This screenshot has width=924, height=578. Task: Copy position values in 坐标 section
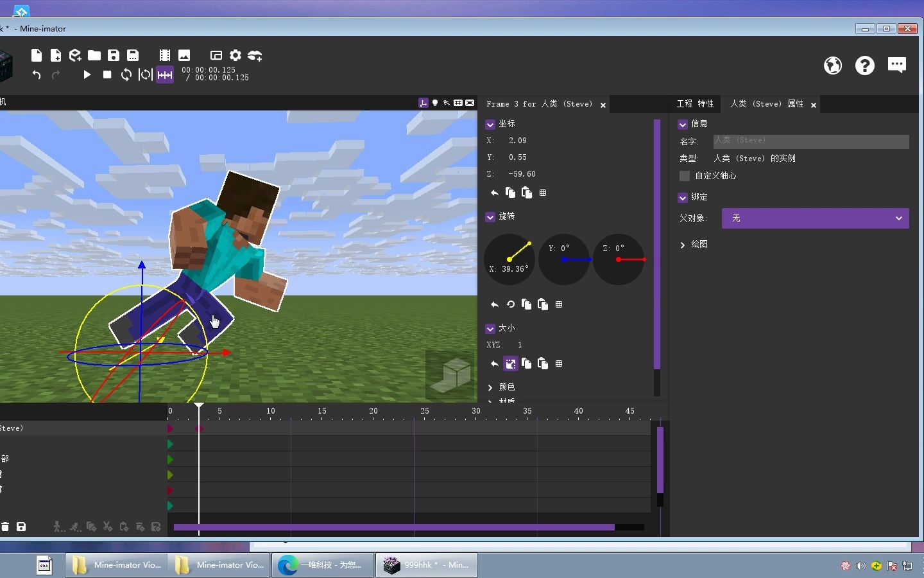point(510,193)
